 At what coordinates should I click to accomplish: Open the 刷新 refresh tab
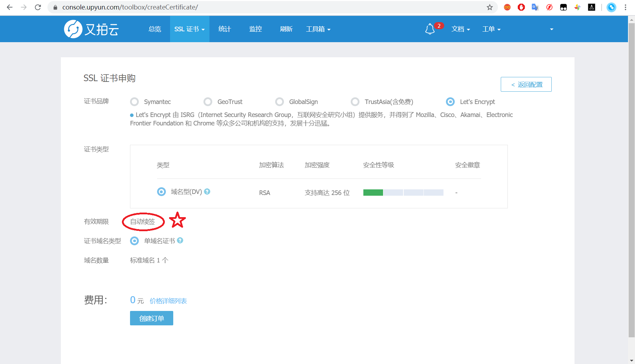pyautogui.click(x=286, y=29)
